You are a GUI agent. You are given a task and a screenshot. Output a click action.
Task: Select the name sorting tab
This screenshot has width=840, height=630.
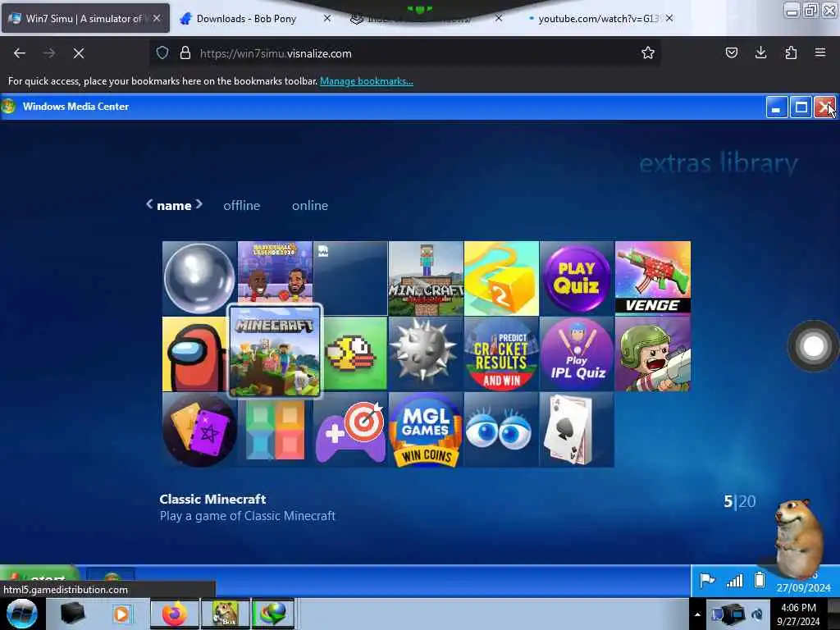174,205
